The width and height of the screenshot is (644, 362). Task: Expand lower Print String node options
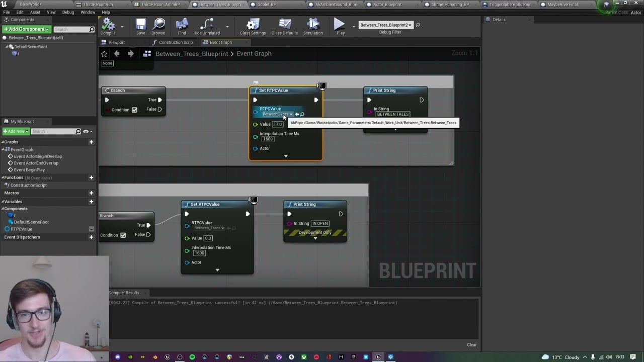click(x=315, y=238)
